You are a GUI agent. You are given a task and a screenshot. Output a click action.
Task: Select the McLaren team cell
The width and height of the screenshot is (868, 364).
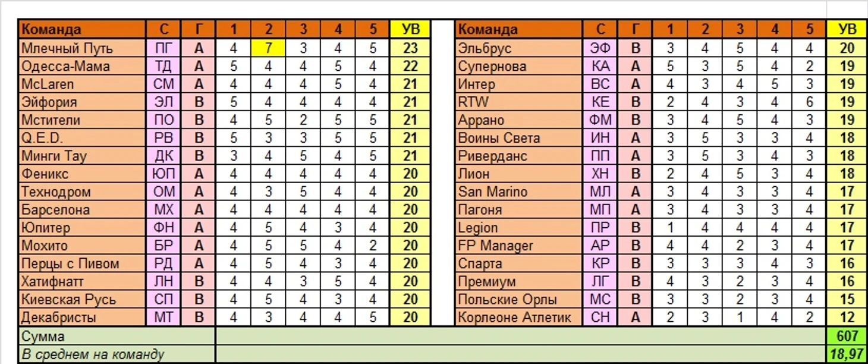[83, 84]
